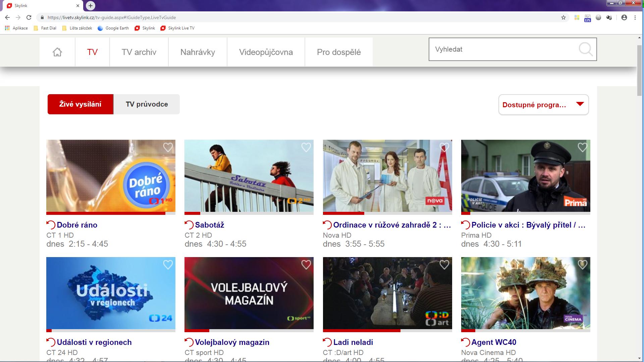Open the TV menu item

click(92, 52)
